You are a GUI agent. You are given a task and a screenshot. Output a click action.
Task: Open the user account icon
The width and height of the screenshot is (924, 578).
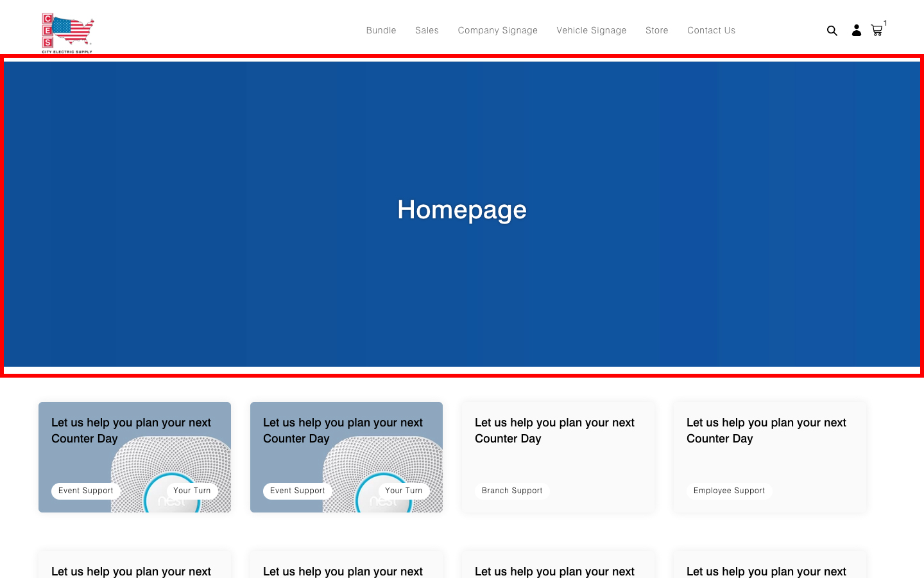(856, 31)
